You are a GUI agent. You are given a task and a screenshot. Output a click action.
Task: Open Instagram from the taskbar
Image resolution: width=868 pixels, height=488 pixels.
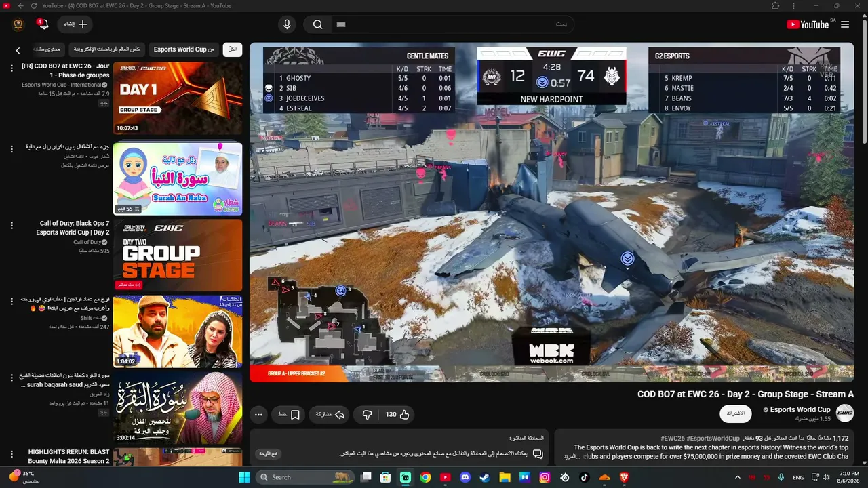(x=545, y=477)
